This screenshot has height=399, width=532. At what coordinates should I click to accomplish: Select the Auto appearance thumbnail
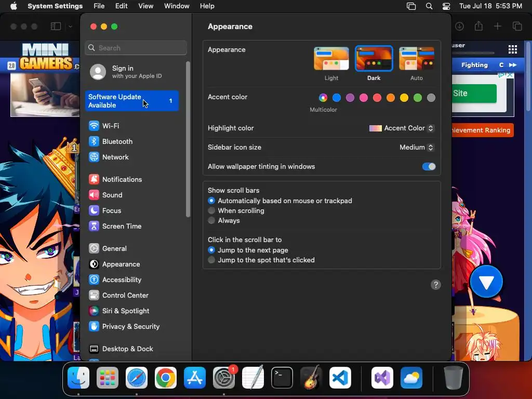click(417, 59)
